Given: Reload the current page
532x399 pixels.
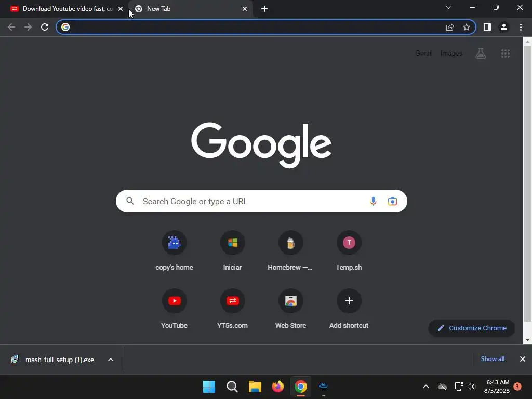Looking at the screenshot, I should tap(45, 27).
